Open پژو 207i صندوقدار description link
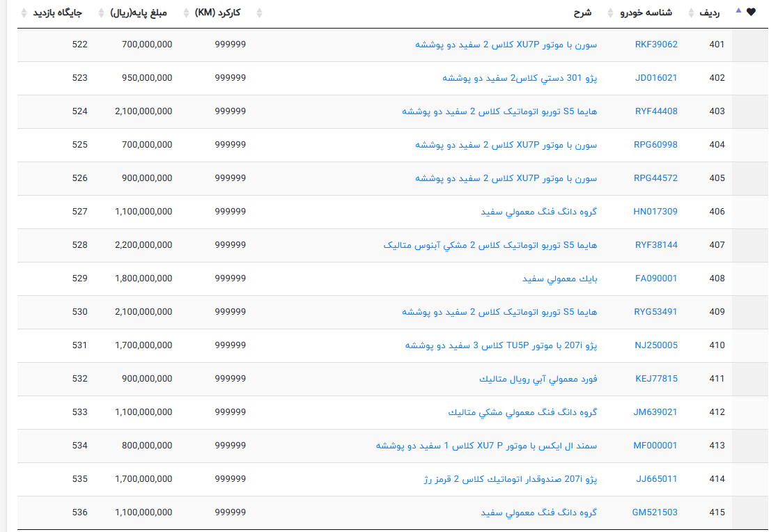The height and width of the screenshot is (532, 778). click(x=510, y=479)
